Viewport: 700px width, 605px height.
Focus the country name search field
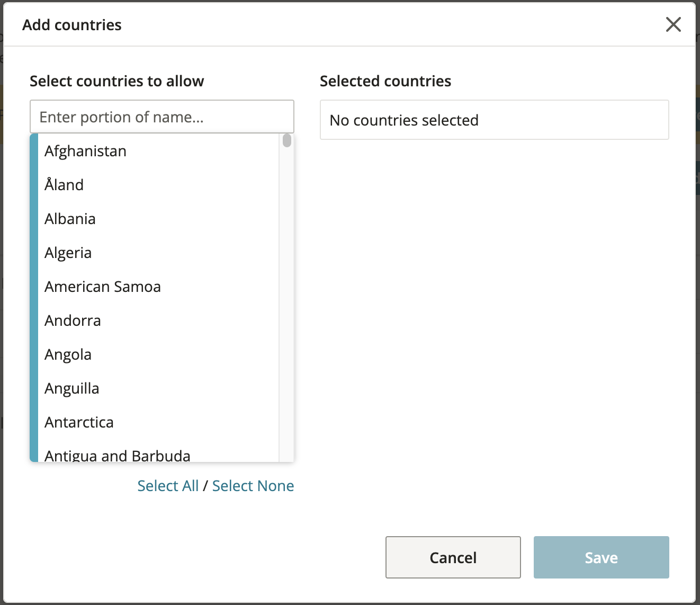(162, 117)
